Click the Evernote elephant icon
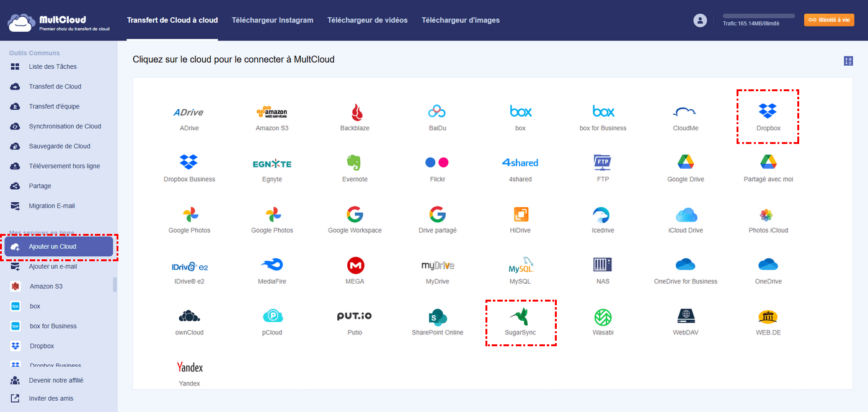Image resolution: width=868 pixels, height=412 pixels. tap(355, 163)
